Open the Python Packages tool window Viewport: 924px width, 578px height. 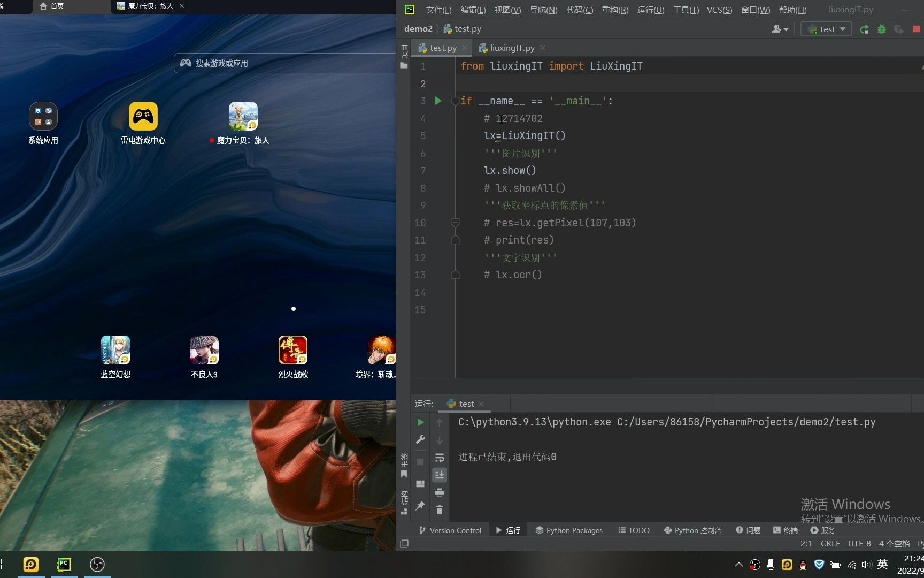point(569,530)
